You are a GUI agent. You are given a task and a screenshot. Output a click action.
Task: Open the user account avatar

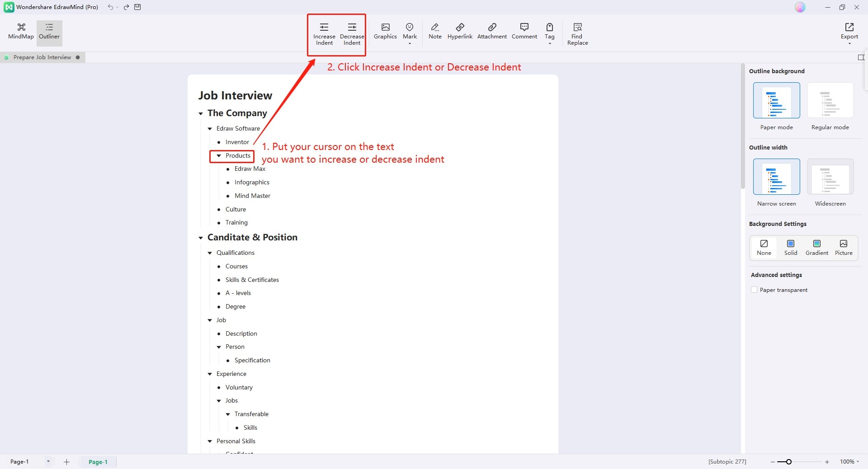point(800,7)
